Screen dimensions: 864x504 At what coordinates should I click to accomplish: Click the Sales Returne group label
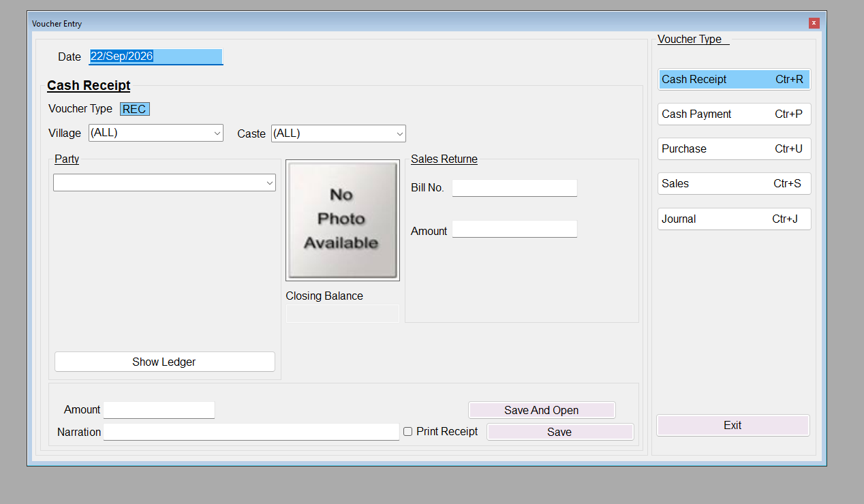click(x=444, y=159)
